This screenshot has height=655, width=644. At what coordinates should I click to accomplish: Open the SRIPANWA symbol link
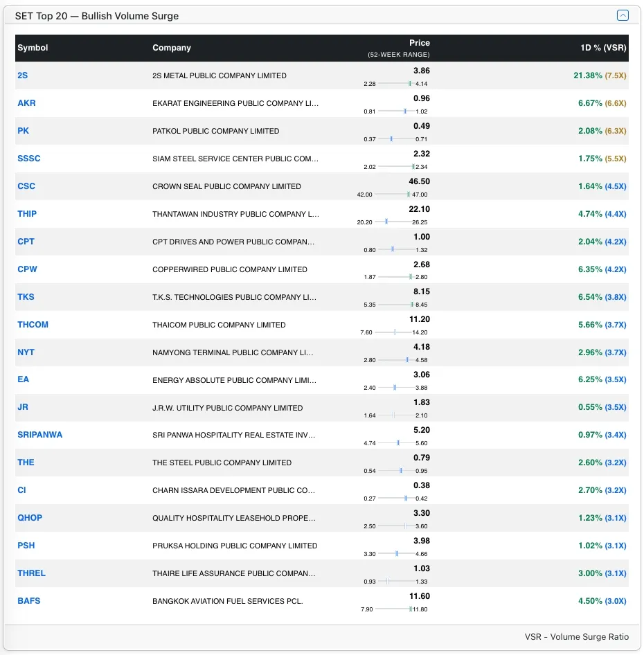pyautogui.click(x=39, y=434)
